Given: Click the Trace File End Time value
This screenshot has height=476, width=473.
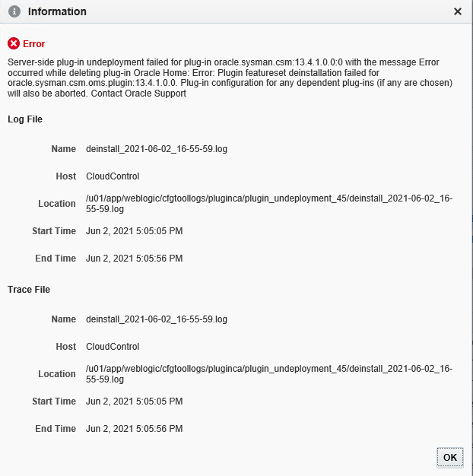Looking at the screenshot, I should click(134, 429).
